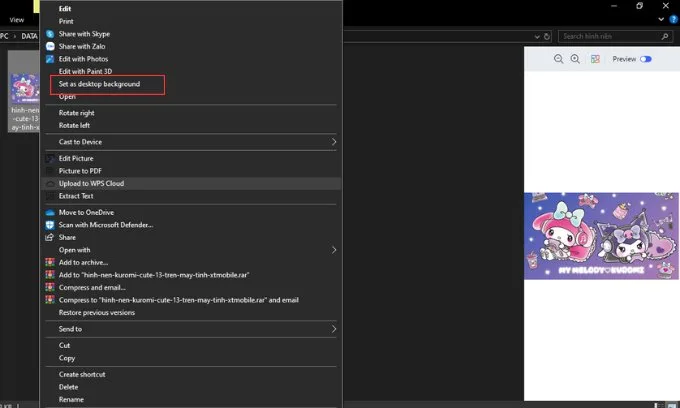Image resolution: width=680 pixels, height=408 pixels.
Task: Expand the Send to submenu arrow
Action: point(334,329)
